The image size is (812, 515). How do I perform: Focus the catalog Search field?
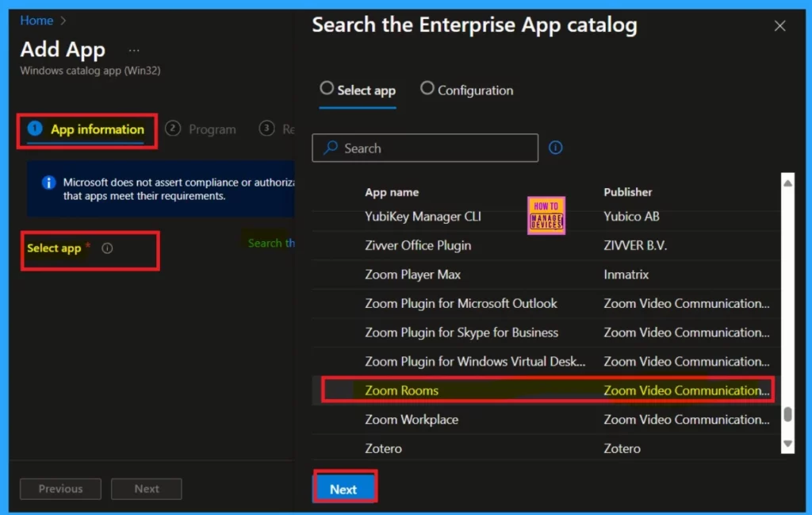click(x=425, y=148)
